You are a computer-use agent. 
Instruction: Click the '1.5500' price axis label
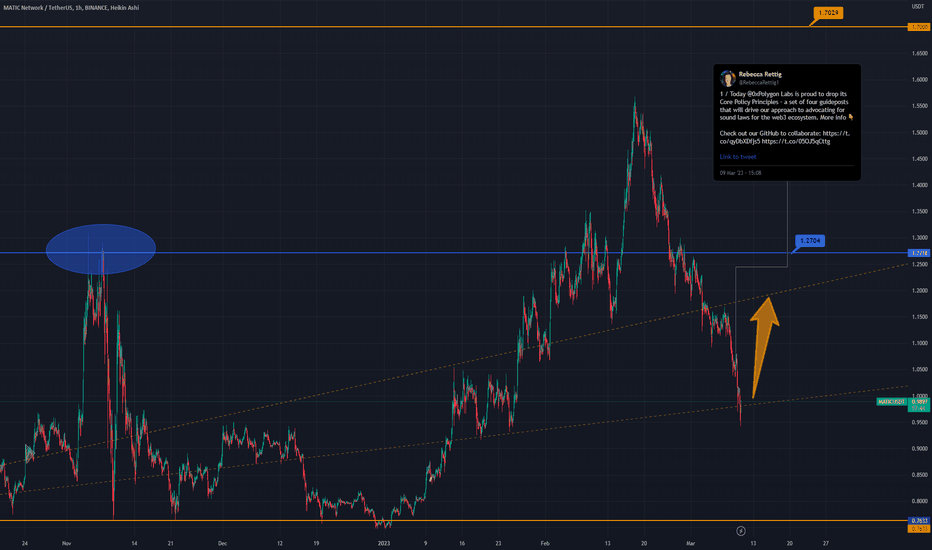tap(919, 106)
